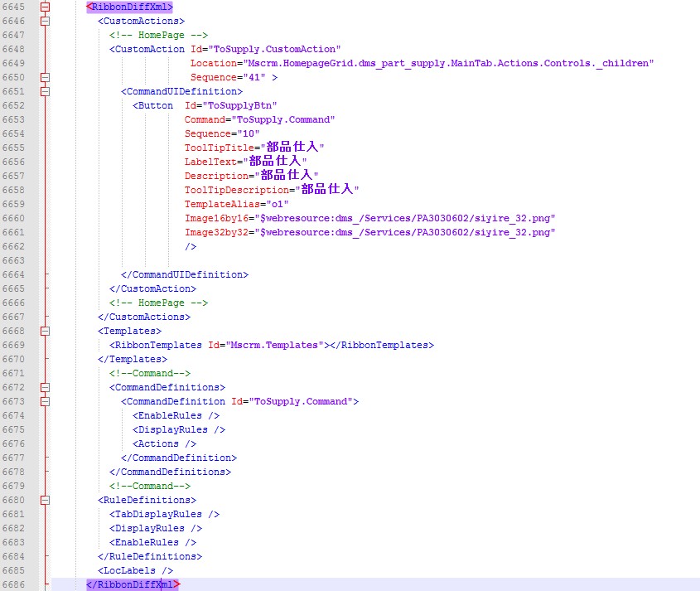Screen dimensions: 700x591
Task: Click the </CustomActions> closing tag
Action: [x=144, y=317]
